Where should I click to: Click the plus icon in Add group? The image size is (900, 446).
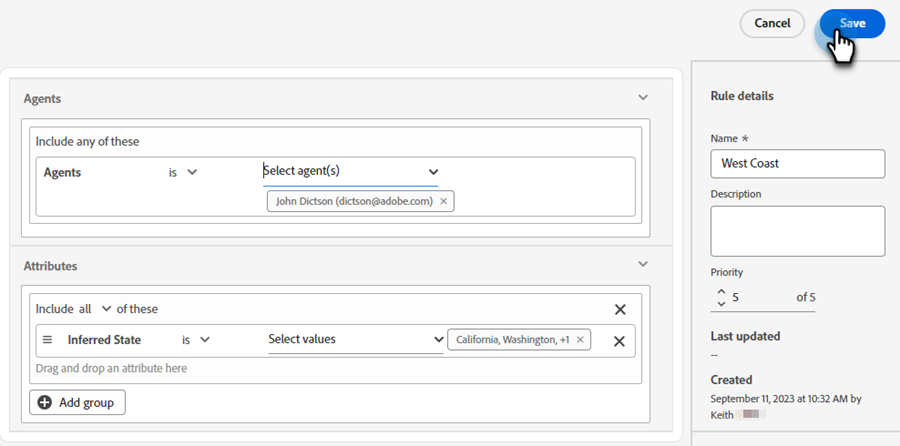coord(44,403)
